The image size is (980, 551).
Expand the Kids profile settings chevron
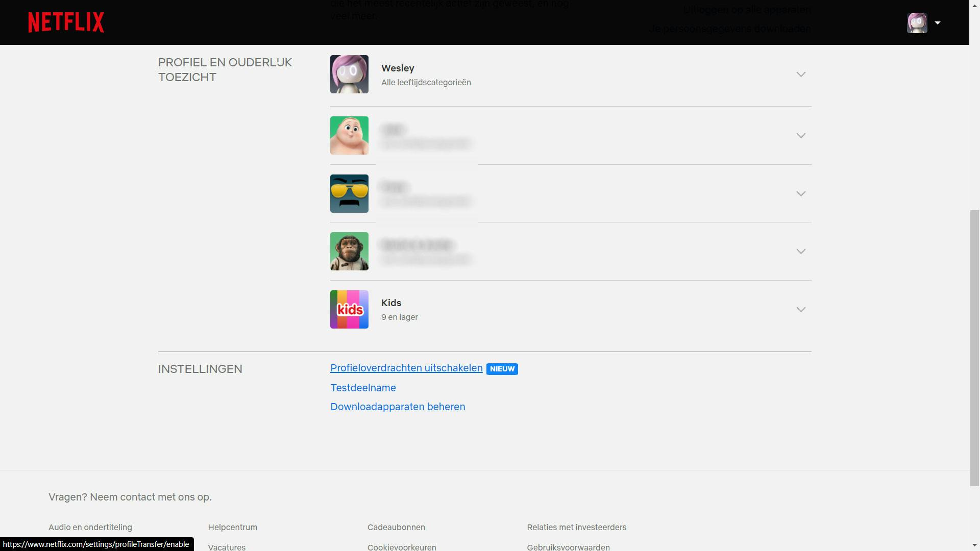point(800,310)
